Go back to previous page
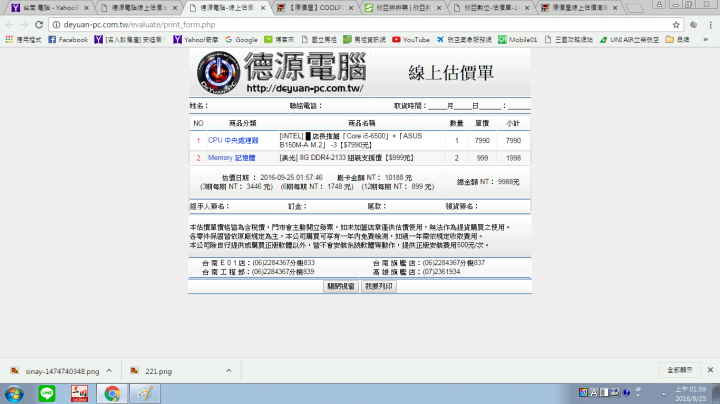The image size is (720, 404). coord(10,25)
